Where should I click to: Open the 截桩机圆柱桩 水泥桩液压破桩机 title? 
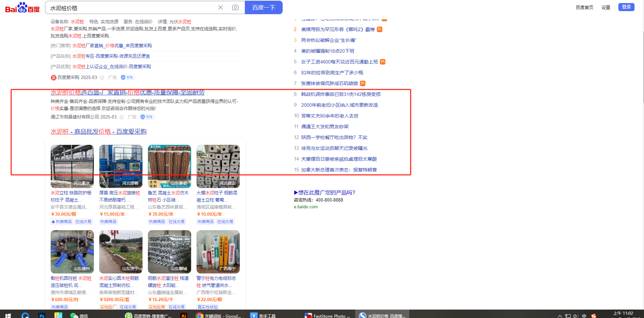71,282
